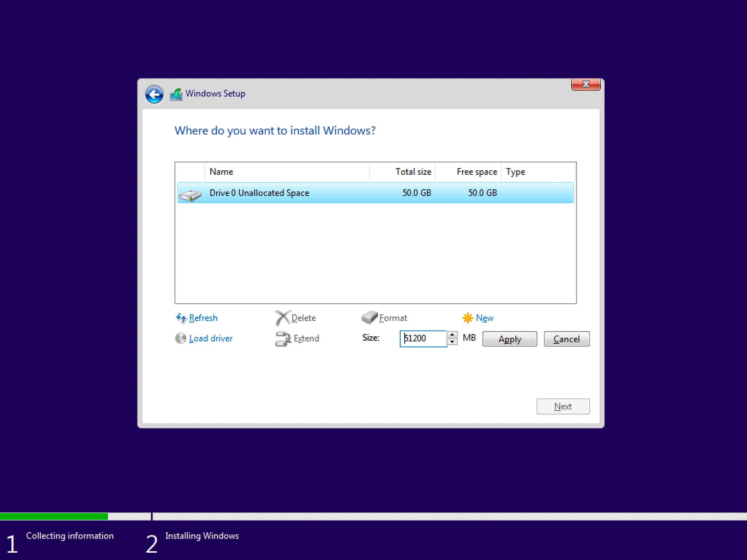Decrement the MB size using down stepper
747x560 pixels.
pyautogui.click(x=453, y=342)
